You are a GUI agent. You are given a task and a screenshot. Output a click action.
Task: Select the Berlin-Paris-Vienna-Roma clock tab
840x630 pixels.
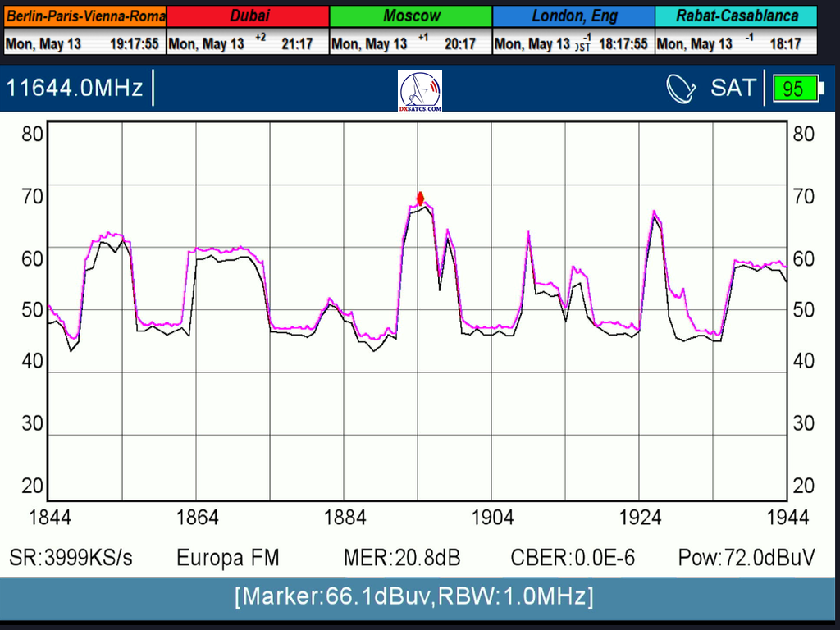point(85,16)
